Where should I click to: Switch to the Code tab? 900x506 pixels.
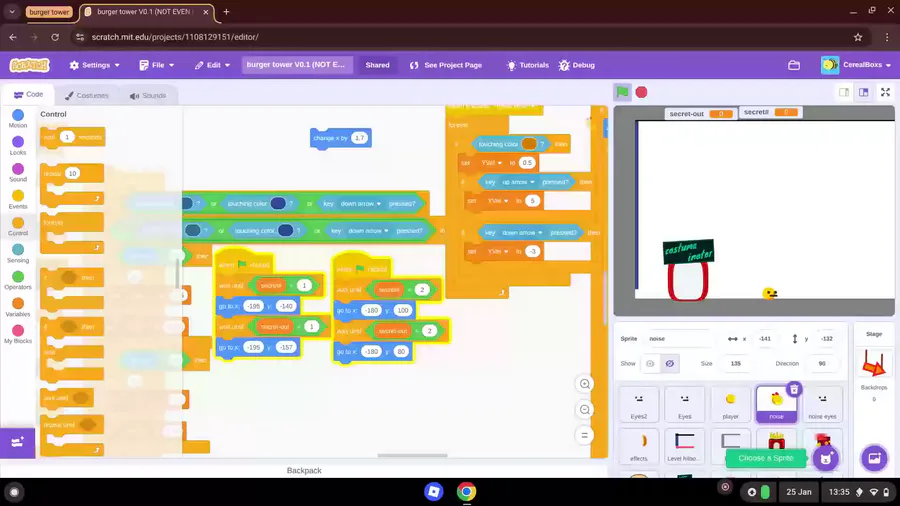click(28, 95)
